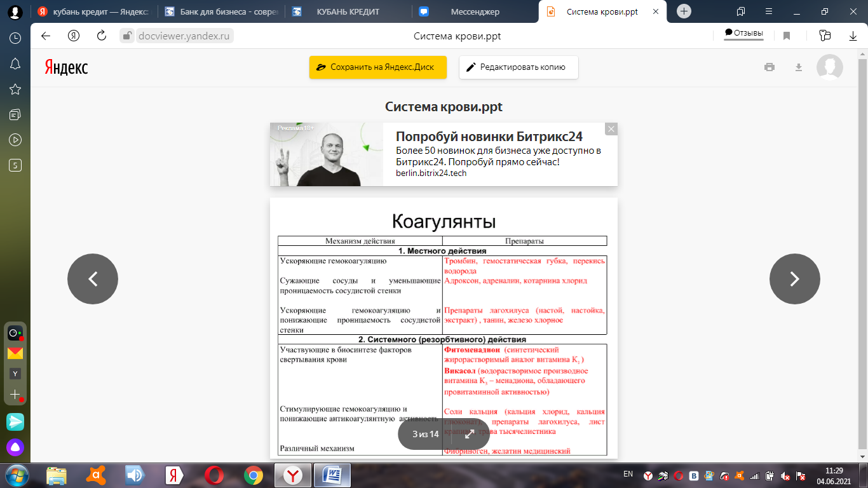Go to the previous slide arrow
Viewport: 868px width, 488px height.
[x=93, y=279]
